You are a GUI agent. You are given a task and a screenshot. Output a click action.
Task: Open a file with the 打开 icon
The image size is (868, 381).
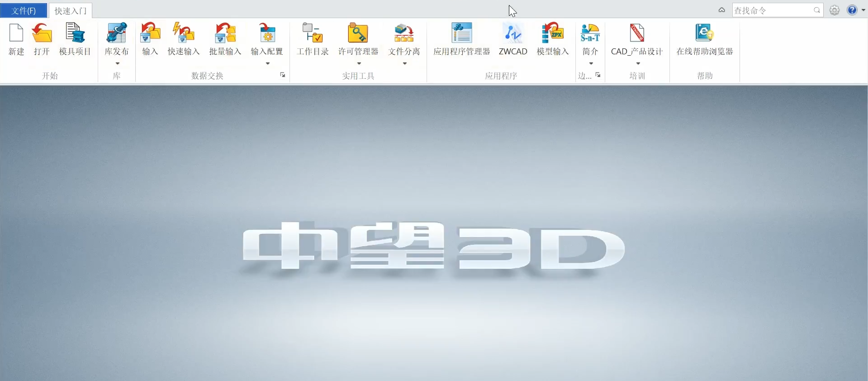[42, 33]
